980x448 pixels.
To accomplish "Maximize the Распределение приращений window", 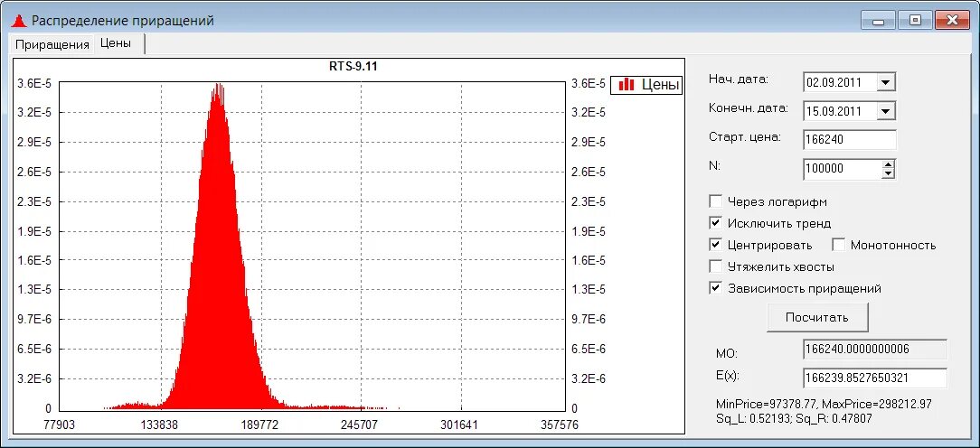I will pyautogui.click(x=915, y=20).
